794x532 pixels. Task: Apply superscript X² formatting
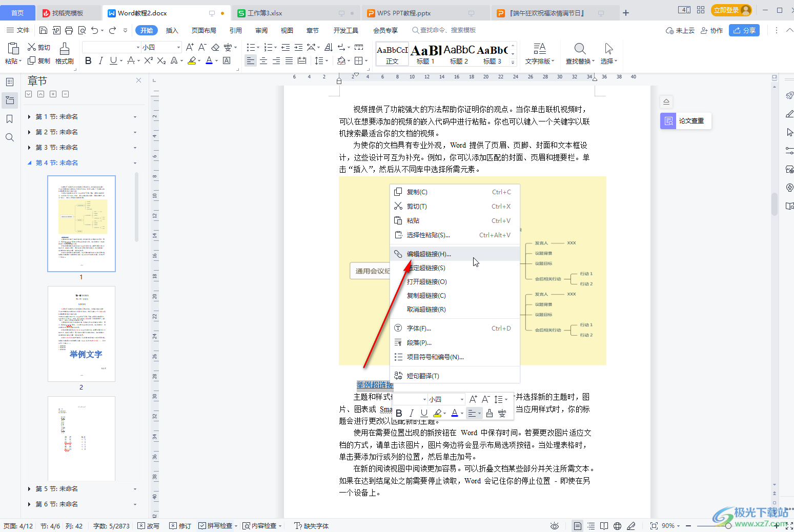pyautogui.click(x=149, y=60)
